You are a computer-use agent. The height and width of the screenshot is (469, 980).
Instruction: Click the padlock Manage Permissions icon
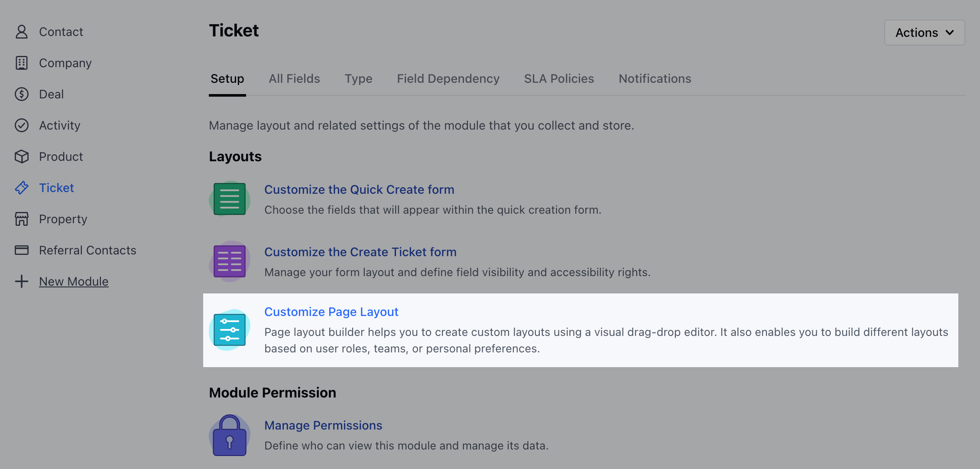230,435
